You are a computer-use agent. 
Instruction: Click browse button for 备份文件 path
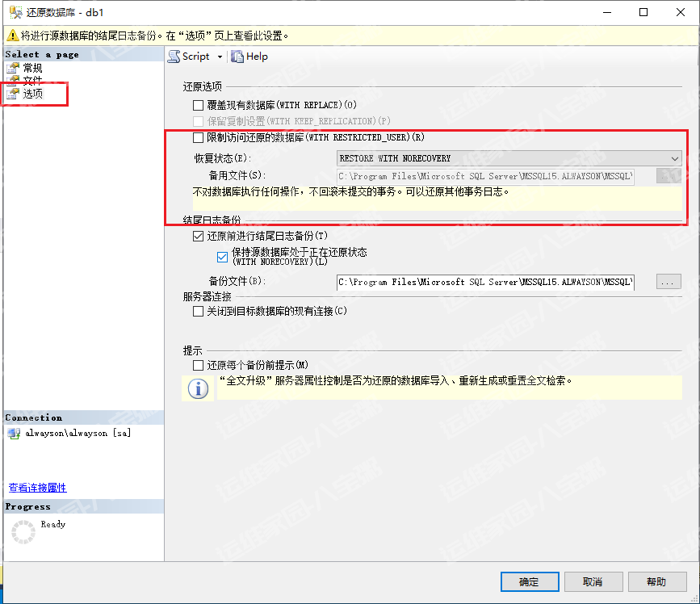(x=669, y=282)
